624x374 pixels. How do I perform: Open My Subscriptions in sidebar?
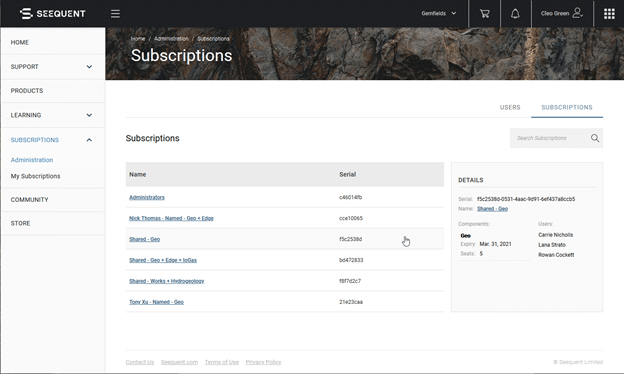[x=35, y=176]
